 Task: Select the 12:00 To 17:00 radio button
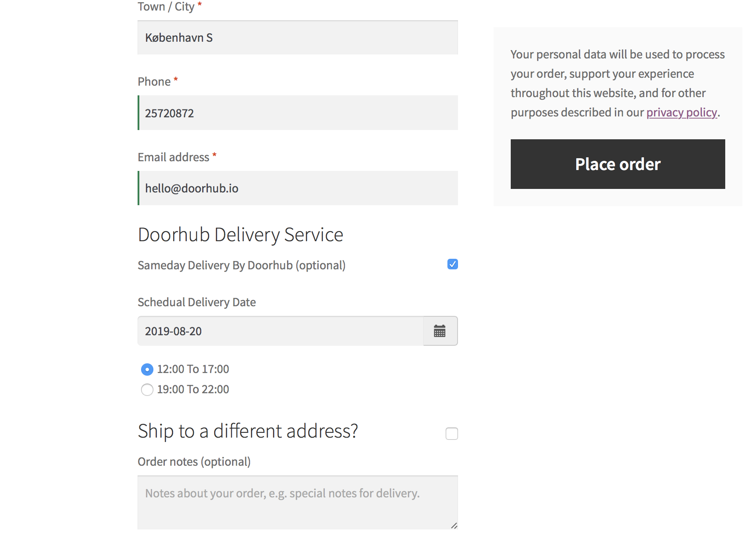147,370
